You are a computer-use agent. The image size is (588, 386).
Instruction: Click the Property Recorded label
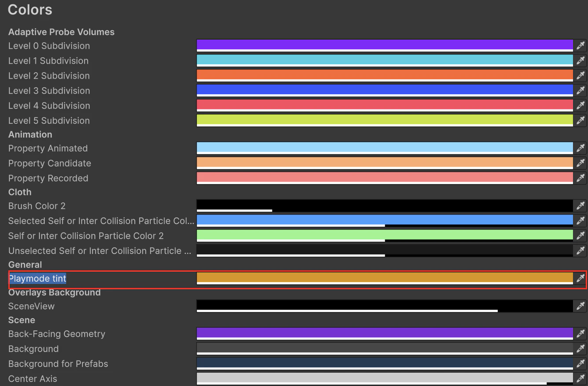point(48,178)
